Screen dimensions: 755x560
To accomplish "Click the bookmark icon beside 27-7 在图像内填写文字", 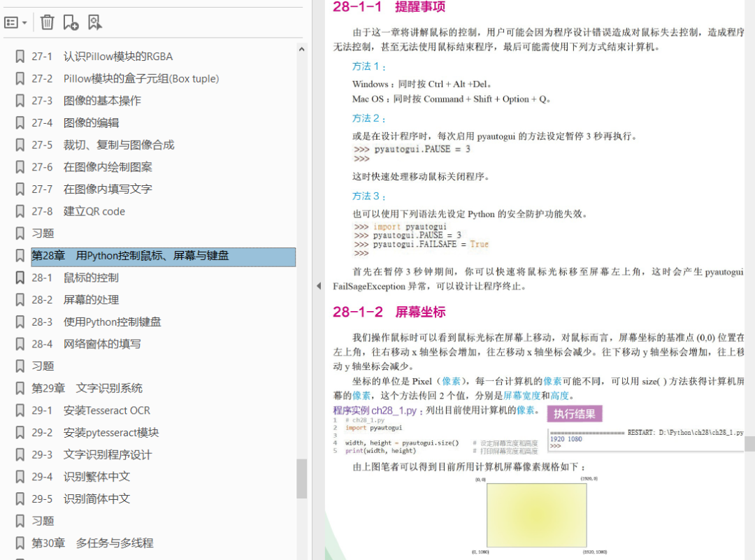I will [20, 189].
